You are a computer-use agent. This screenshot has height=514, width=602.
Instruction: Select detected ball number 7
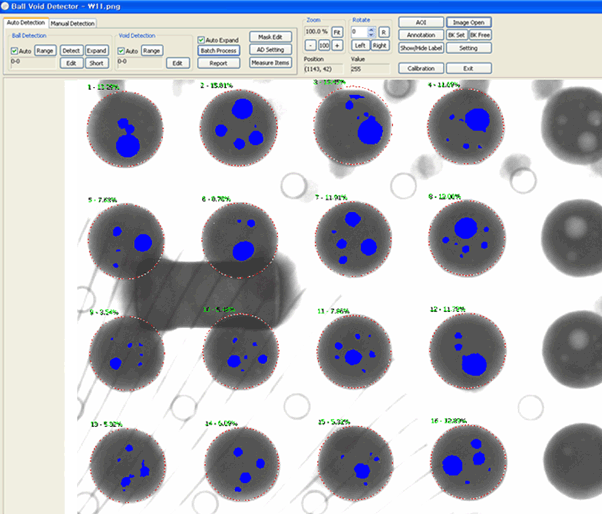point(354,239)
